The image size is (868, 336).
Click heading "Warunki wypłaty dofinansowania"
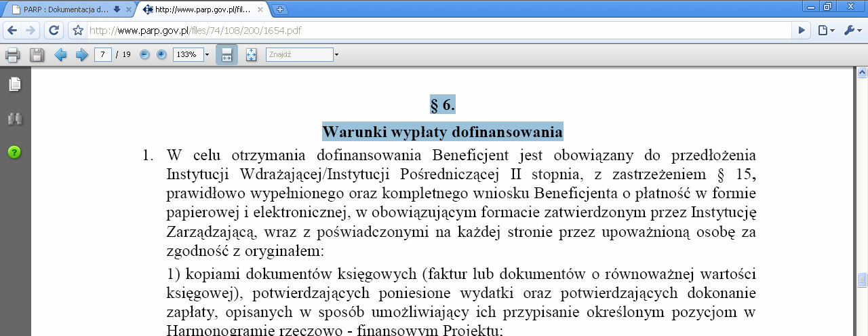[443, 130]
